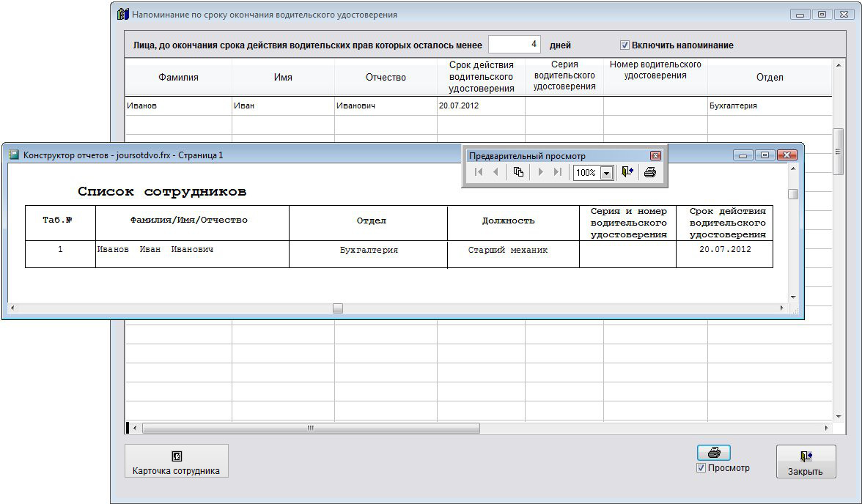The width and height of the screenshot is (862, 504).
Task: Toggle the Включить напоминание checkbox
Action: (625, 45)
